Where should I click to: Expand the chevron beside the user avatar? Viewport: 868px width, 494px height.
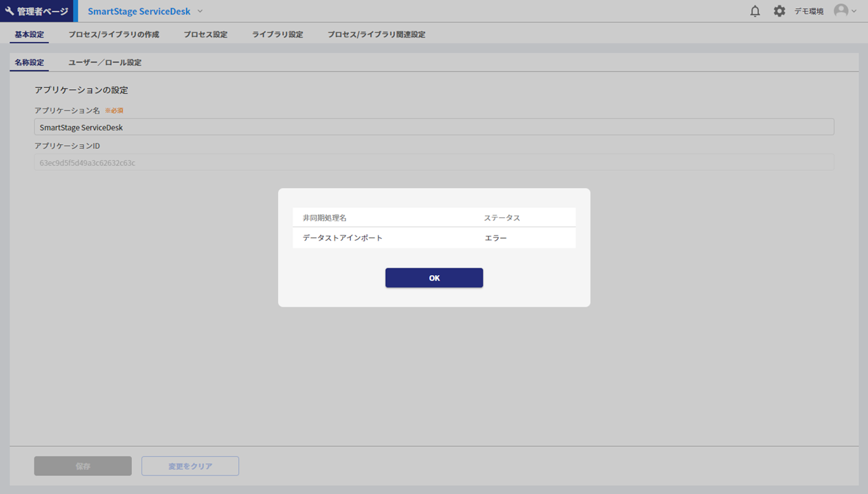(x=854, y=12)
